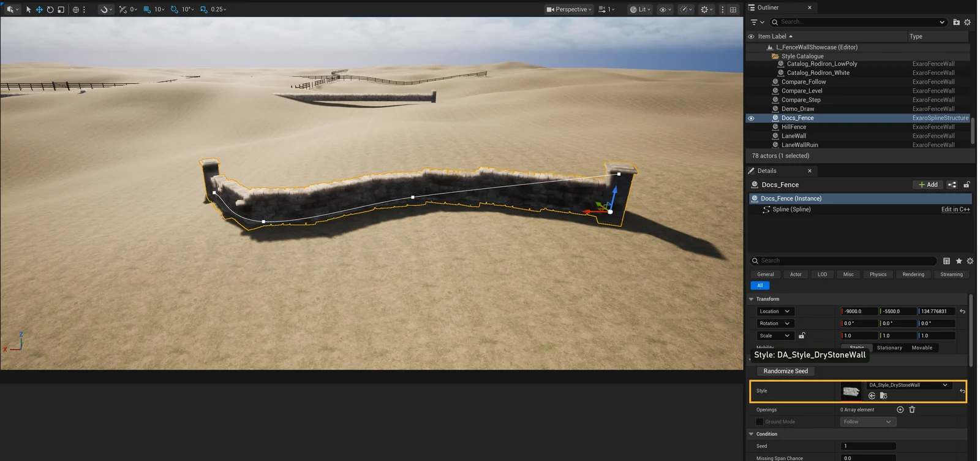Toggle Details panel lock icon
This screenshot has width=980, height=461.
point(967,185)
